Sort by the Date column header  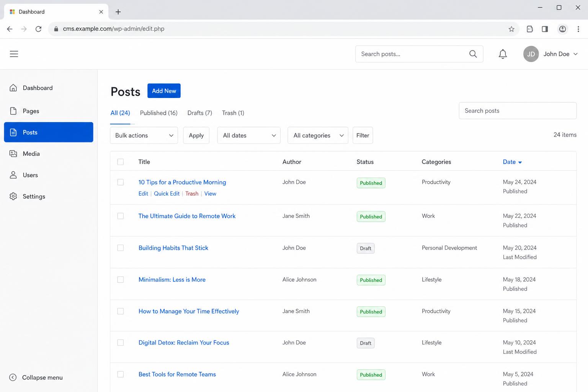click(x=512, y=162)
